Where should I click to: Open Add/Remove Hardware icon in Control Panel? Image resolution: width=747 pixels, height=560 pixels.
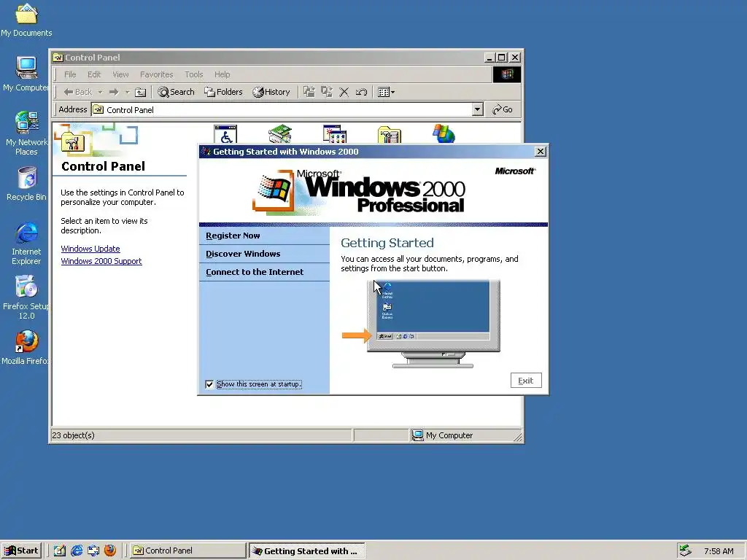pos(279,134)
